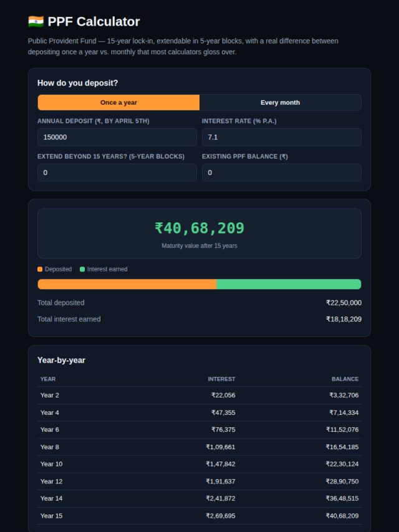This screenshot has width=399, height=532.
Task: Click the Balance column header
Action: coord(345,379)
